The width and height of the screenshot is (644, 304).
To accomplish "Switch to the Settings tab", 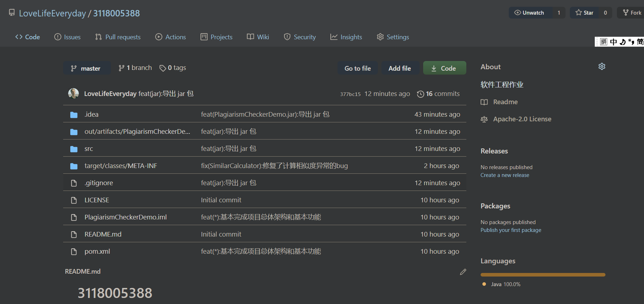I will pyautogui.click(x=393, y=37).
